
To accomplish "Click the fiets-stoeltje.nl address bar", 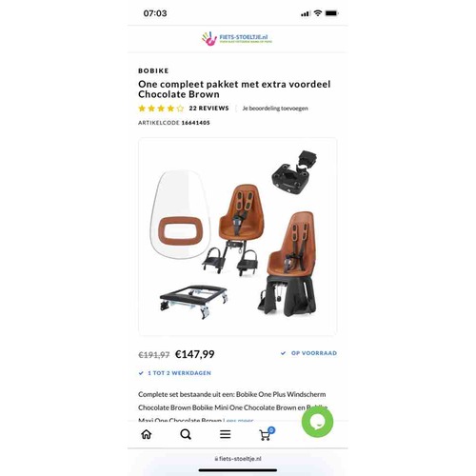I will [x=238, y=459].
